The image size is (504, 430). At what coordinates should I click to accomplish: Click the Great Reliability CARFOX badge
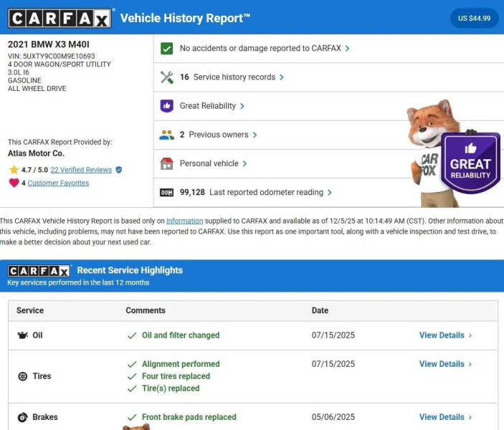pyautogui.click(x=470, y=163)
